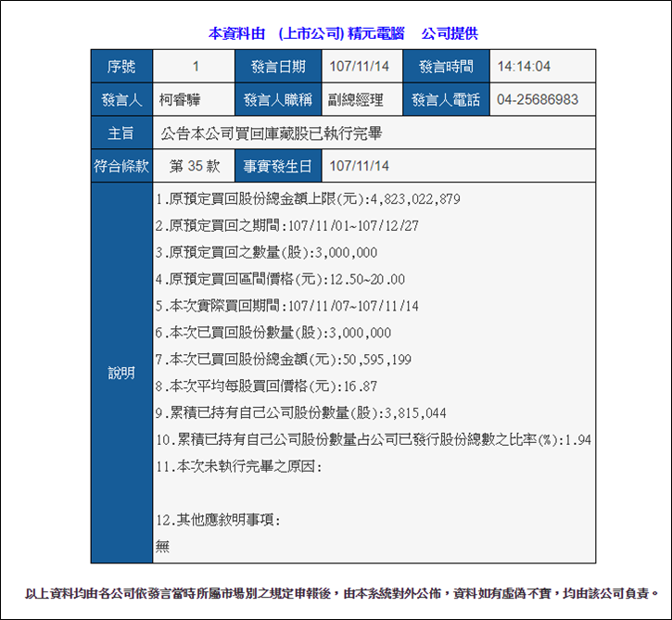Viewport: 672px width, 620px height.
Task: Select the '發言時間' header cell
Action: 446,67
